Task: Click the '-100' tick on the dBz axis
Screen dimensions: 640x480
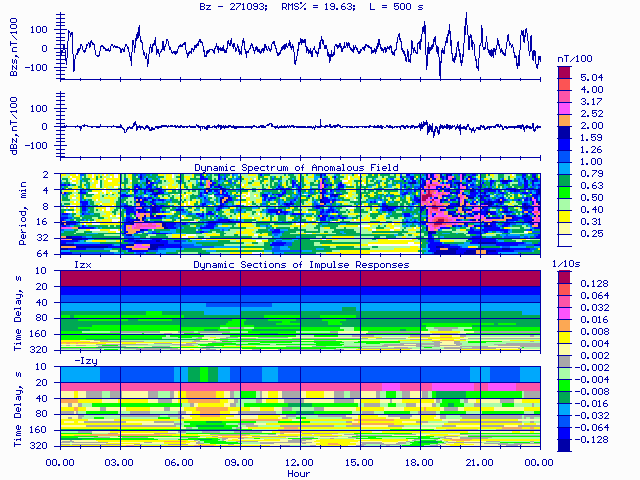Action: coord(36,146)
